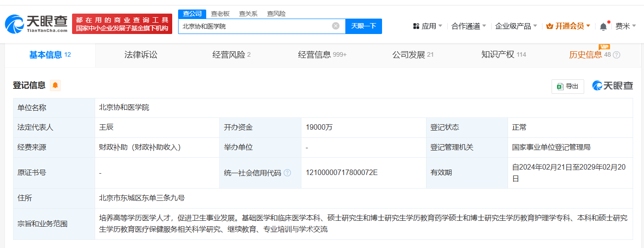
Task: Click the question mark next to 历史信息
Action: pyautogui.click(x=616, y=55)
